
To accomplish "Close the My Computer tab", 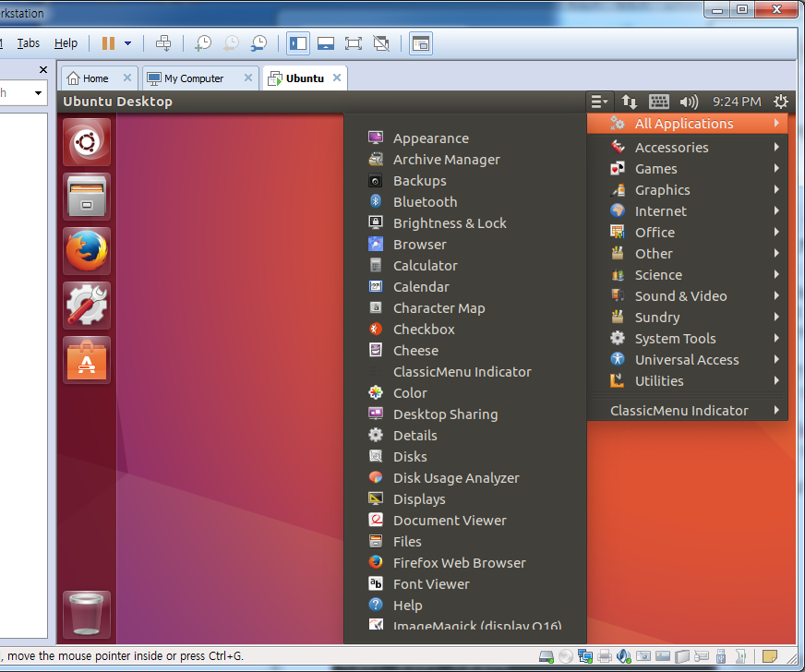I will (x=248, y=78).
